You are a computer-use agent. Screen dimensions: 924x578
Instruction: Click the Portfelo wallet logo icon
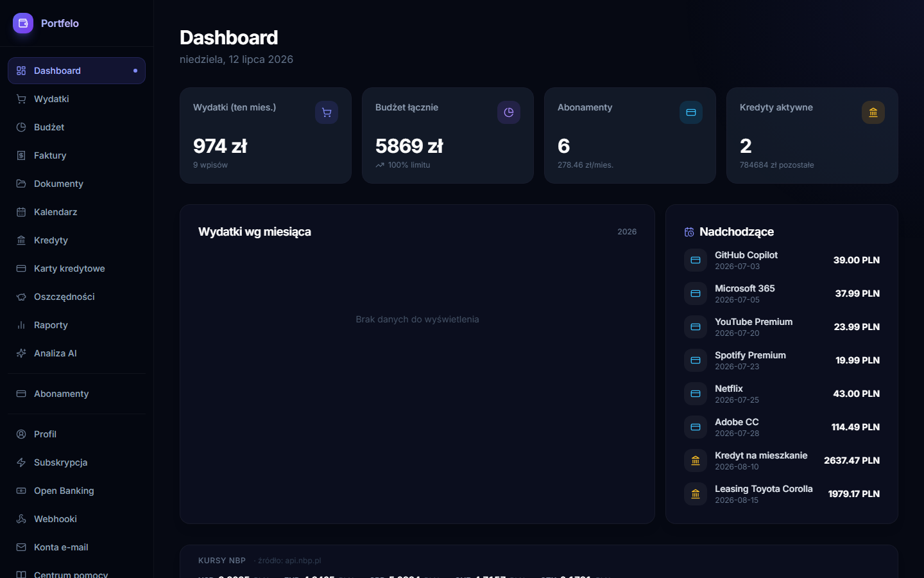[x=23, y=23]
